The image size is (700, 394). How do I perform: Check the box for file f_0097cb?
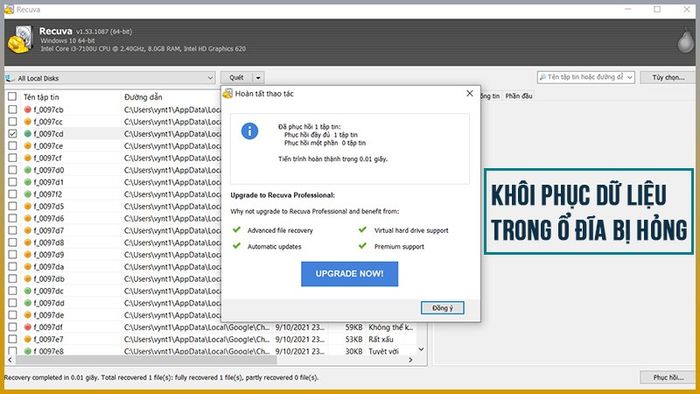[12, 109]
